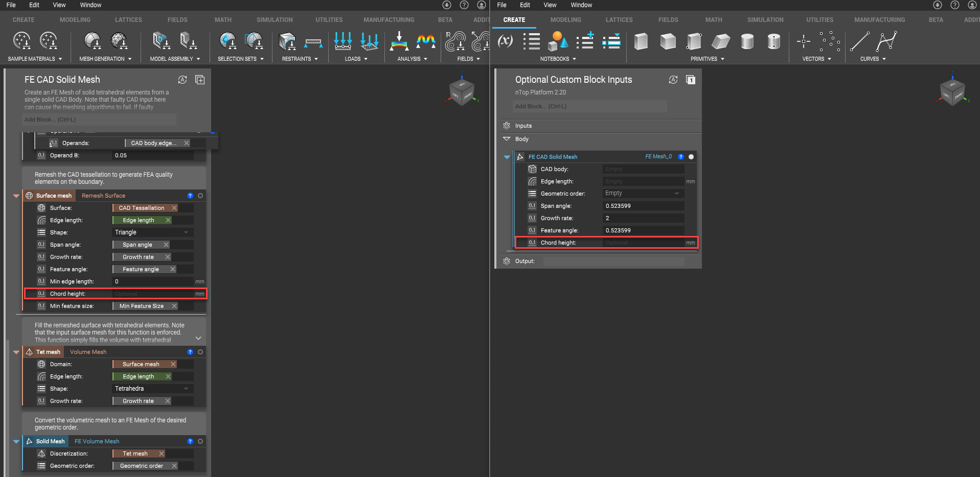Open the Window menu in right window
980x477 pixels.
click(581, 5)
